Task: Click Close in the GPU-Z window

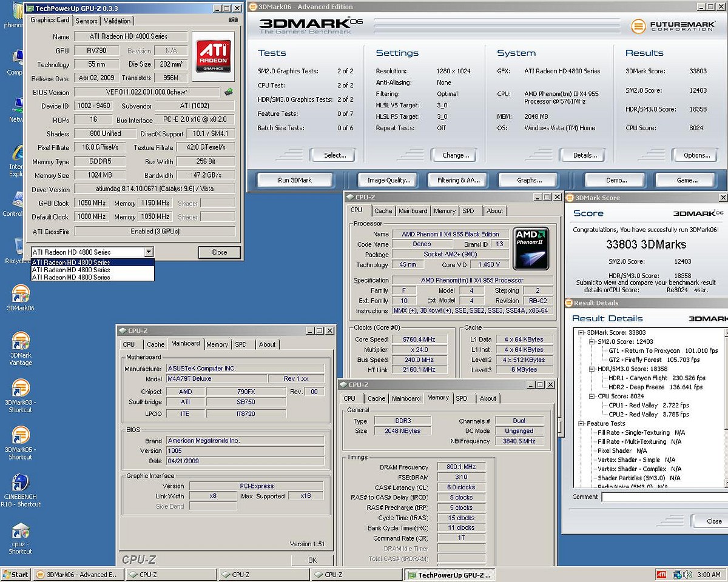Action: tap(220, 252)
